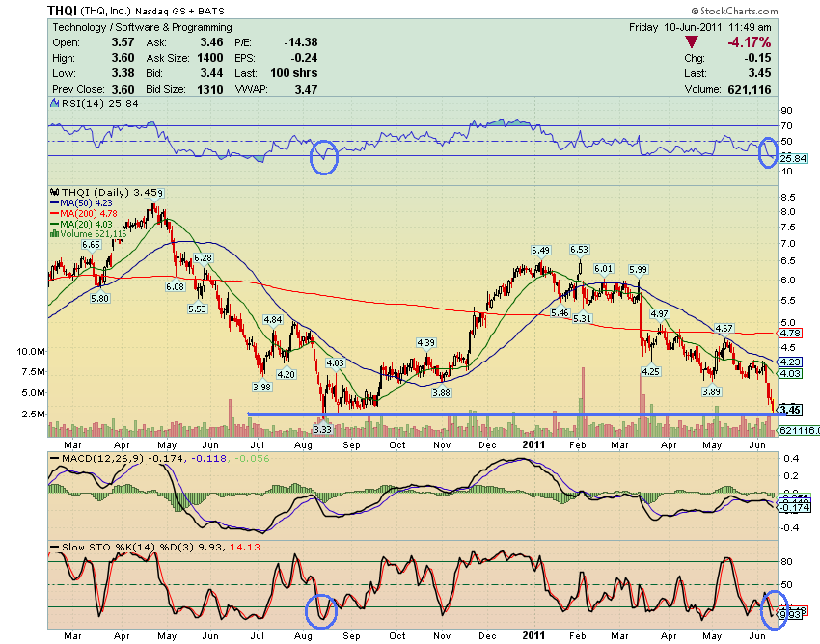
Task: Click the 25.84 RSI value tag on right axis
Action: (793, 158)
